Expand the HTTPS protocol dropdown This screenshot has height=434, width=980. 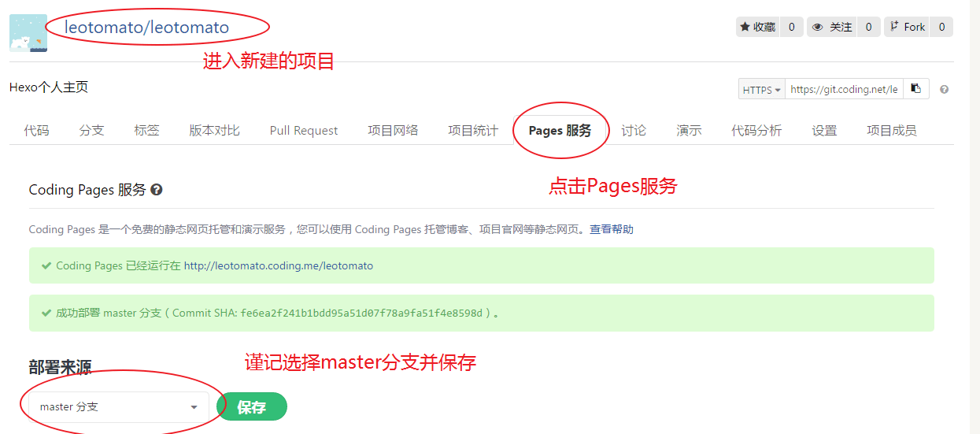click(x=762, y=90)
